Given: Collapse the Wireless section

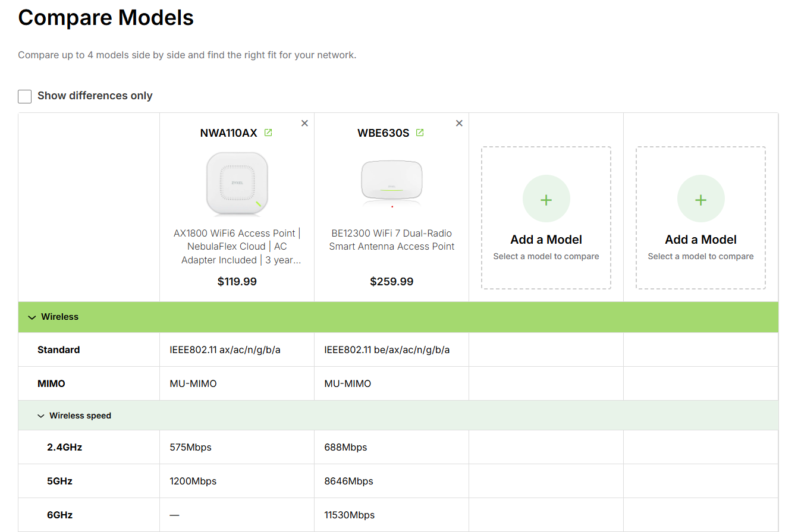Looking at the screenshot, I should [x=32, y=317].
